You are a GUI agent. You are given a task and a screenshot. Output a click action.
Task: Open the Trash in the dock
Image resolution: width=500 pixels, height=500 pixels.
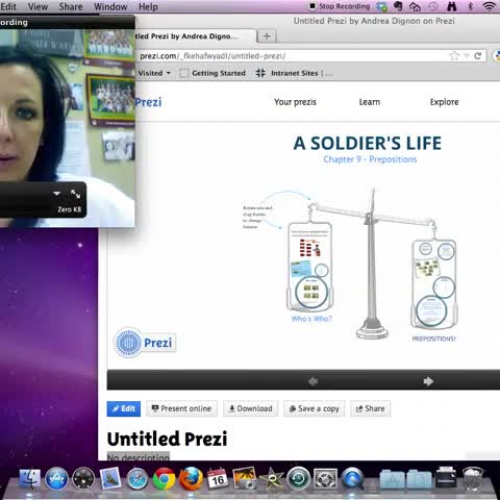click(473, 479)
